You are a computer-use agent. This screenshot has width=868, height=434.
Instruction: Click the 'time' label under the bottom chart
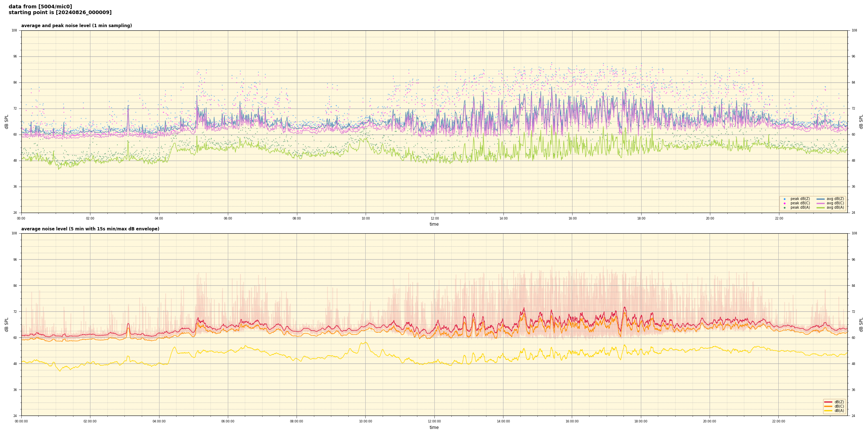coord(434,427)
